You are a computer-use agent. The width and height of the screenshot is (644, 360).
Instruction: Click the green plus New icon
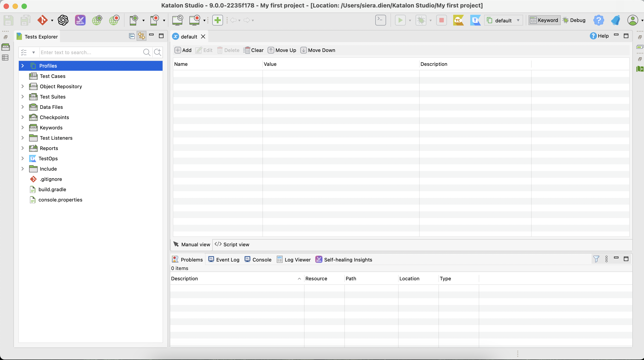pos(217,20)
